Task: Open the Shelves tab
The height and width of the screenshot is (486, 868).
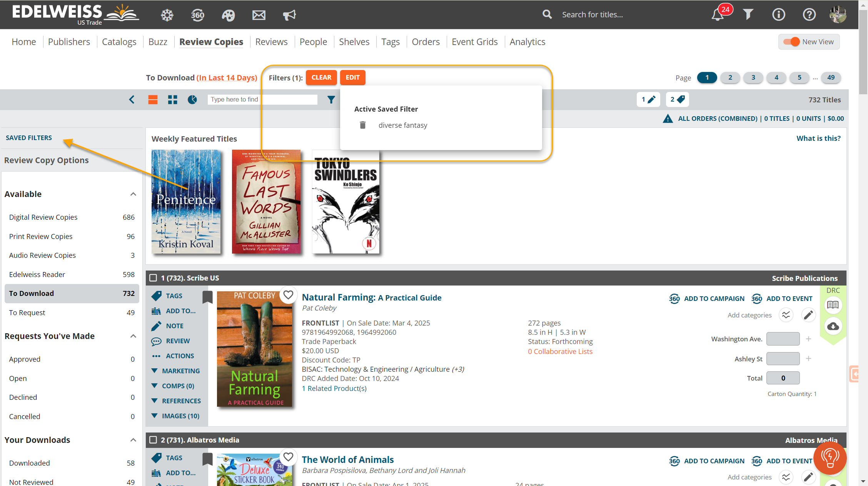Action: [x=354, y=42]
